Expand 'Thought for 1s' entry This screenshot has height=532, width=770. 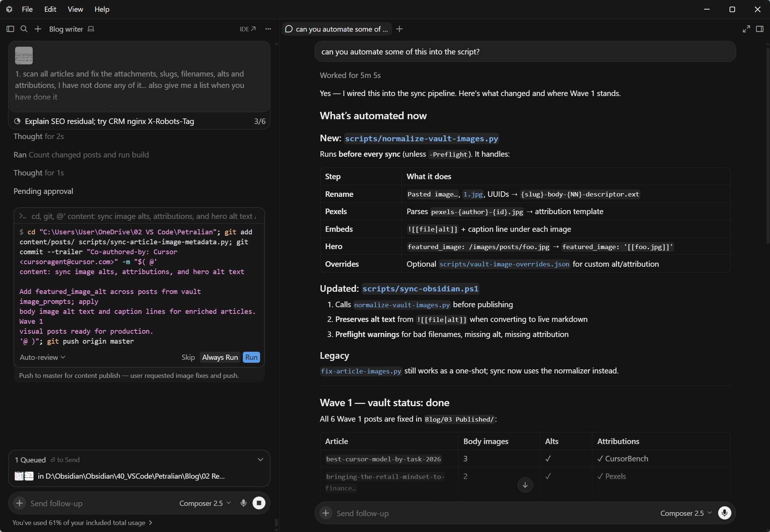pyautogui.click(x=39, y=173)
